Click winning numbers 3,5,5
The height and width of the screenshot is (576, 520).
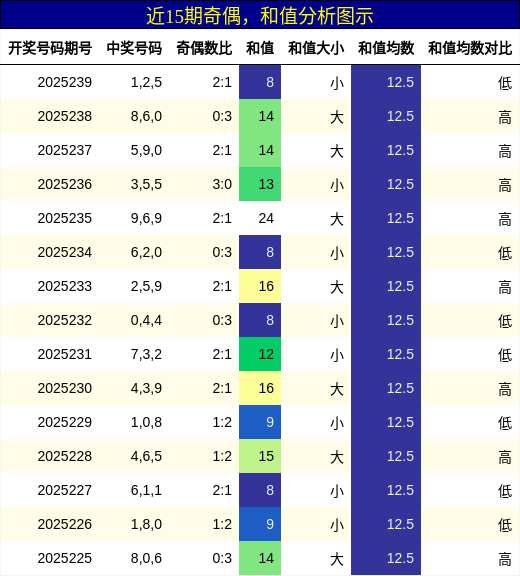[146, 184]
